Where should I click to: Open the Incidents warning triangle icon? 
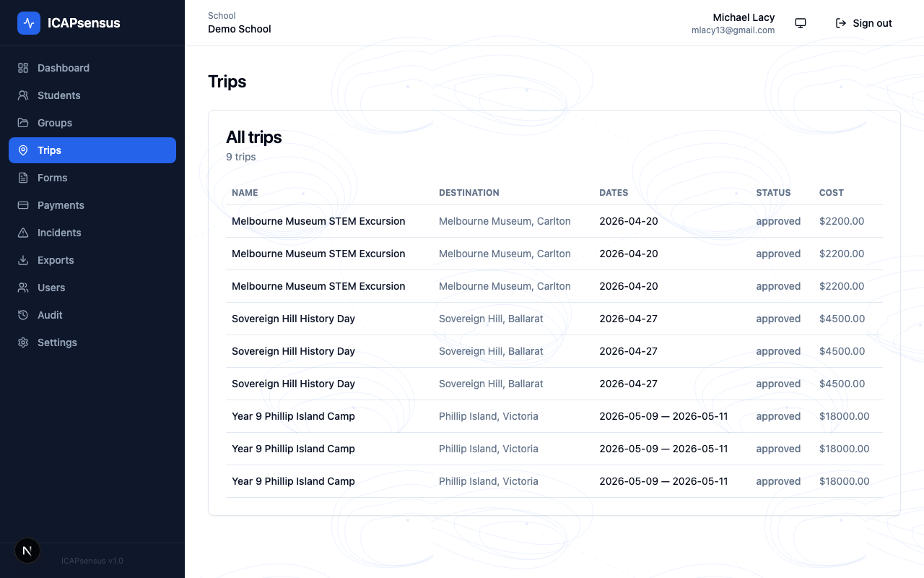(x=23, y=233)
